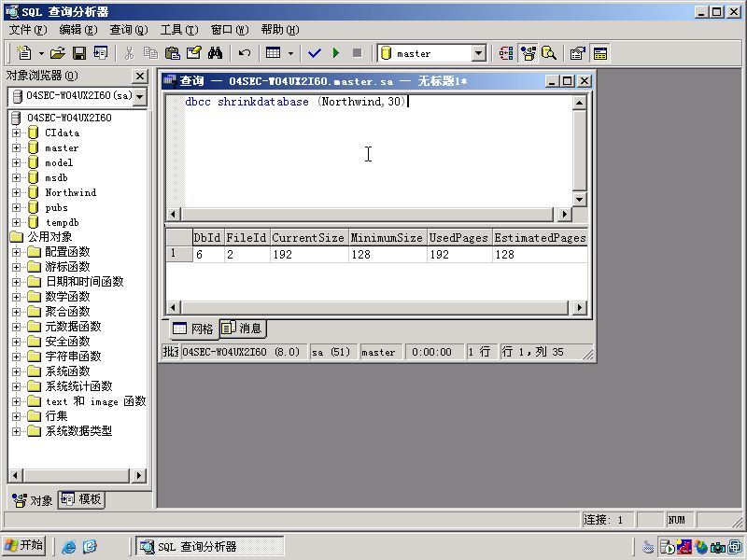Image resolution: width=747 pixels, height=560 pixels.
Task: Open Find with the binoculars icon
Action: tap(216, 53)
